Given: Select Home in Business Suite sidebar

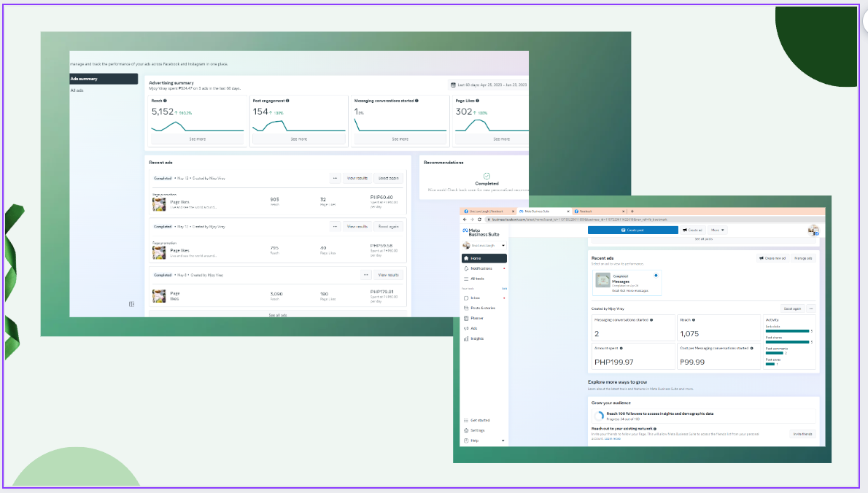Looking at the screenshot, I should click(484, 258).
